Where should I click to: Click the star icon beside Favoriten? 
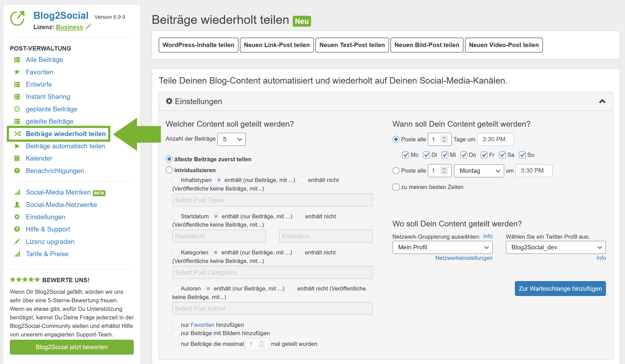[17, 72]
